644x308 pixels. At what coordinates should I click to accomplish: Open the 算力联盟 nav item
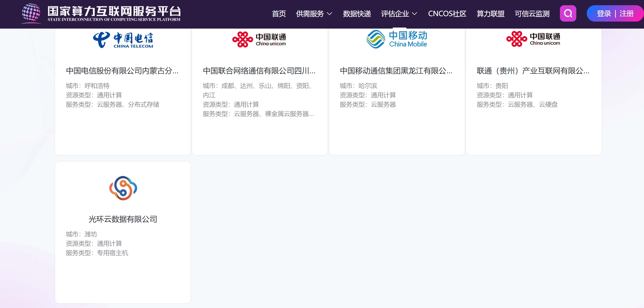(x=490, y=14)
